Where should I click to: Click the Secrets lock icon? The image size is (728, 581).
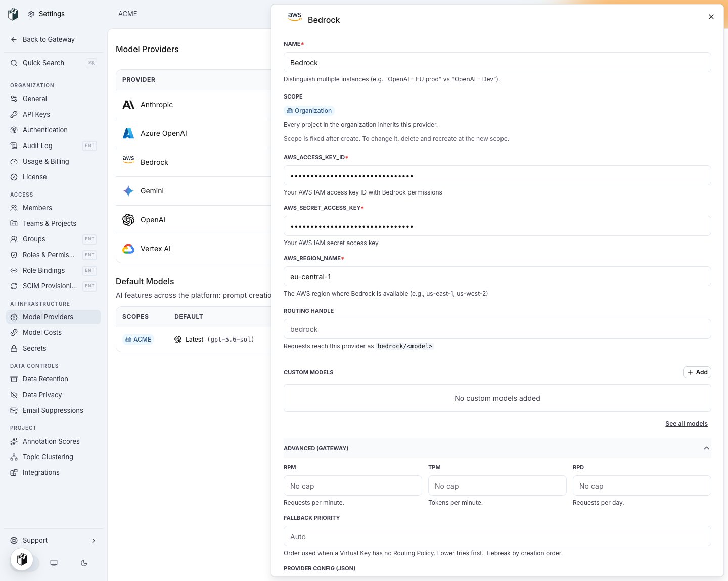click(x=14, y=348)
